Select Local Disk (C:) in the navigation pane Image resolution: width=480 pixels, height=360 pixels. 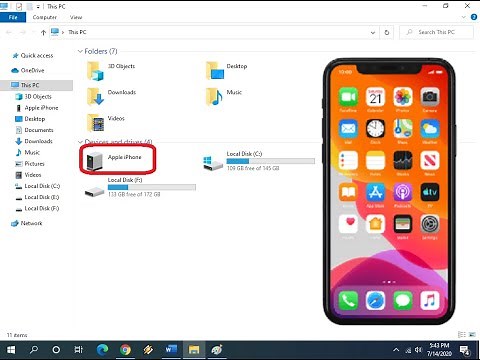point(38,186)
